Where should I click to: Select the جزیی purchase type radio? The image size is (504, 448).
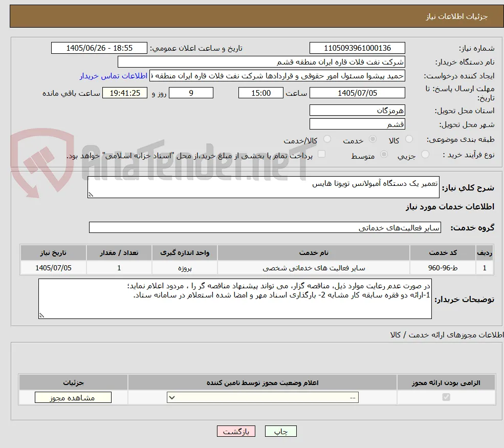click(x=425, y=155)
